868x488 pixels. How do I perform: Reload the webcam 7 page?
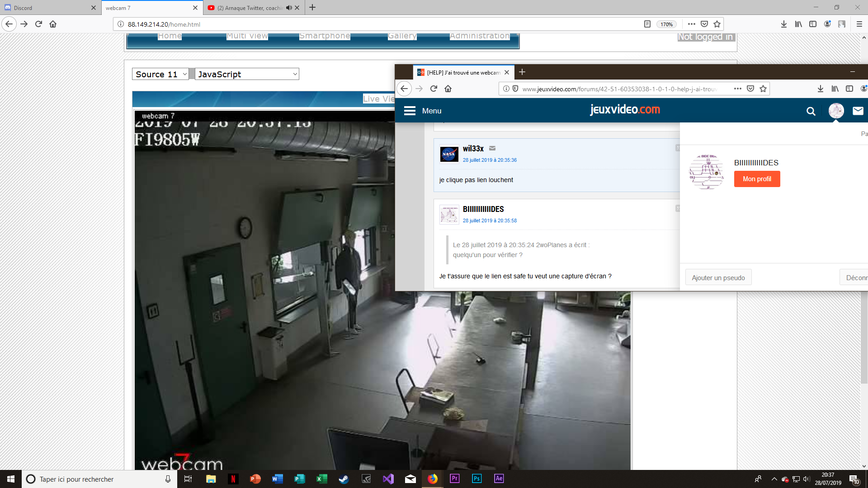coord(38,24)
